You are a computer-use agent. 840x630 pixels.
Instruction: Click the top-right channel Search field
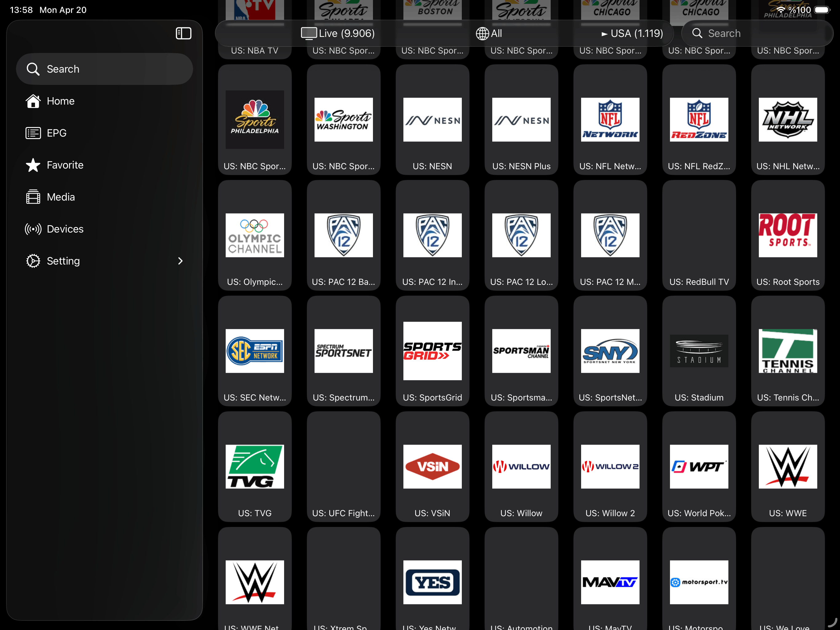(757, 34)
